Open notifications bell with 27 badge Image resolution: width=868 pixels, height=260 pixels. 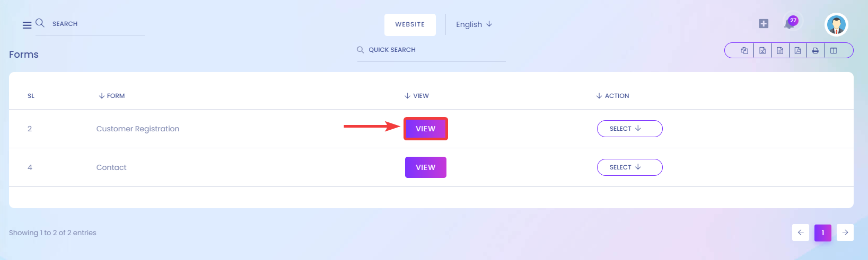pyautogui.click(x=790, y=23)
